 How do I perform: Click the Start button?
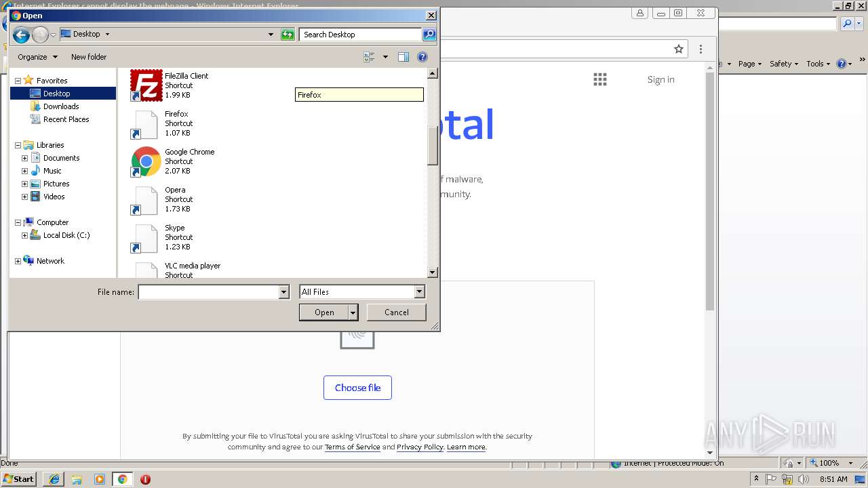19,479
